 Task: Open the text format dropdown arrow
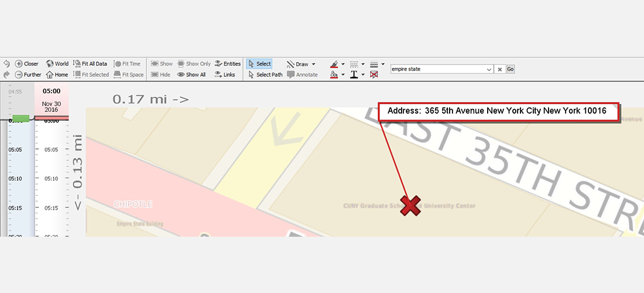[363, 75]
